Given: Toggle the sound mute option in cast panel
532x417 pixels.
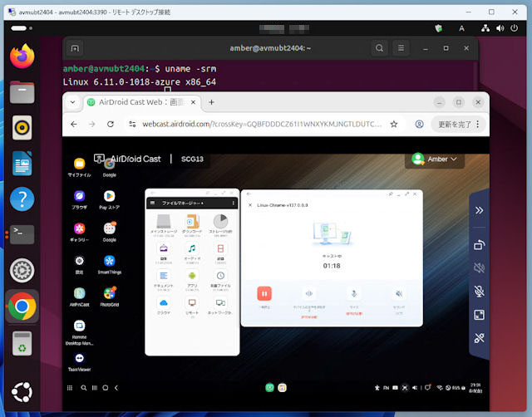Looking at the screenshot, I should 399,293.
